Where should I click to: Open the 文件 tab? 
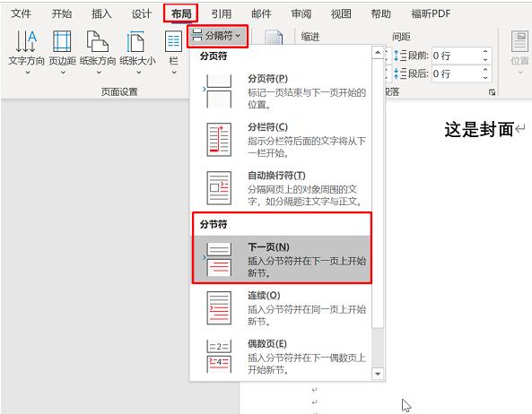point(21,14)
